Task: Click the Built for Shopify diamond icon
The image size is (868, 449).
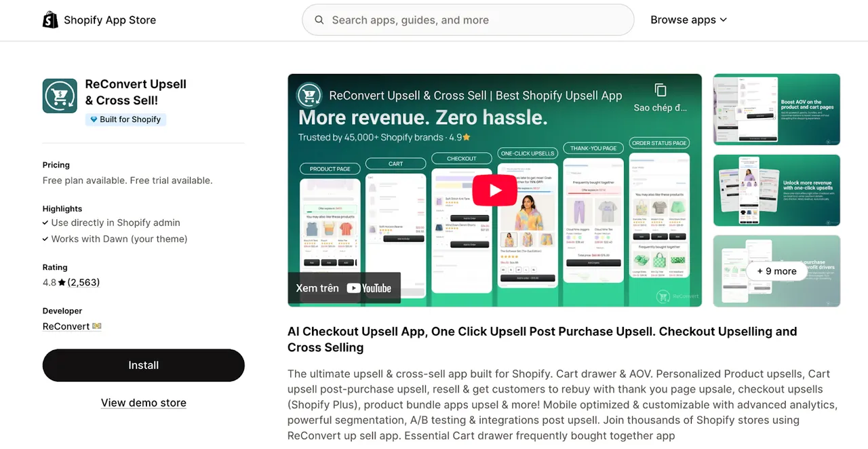Action: point(94,119)
